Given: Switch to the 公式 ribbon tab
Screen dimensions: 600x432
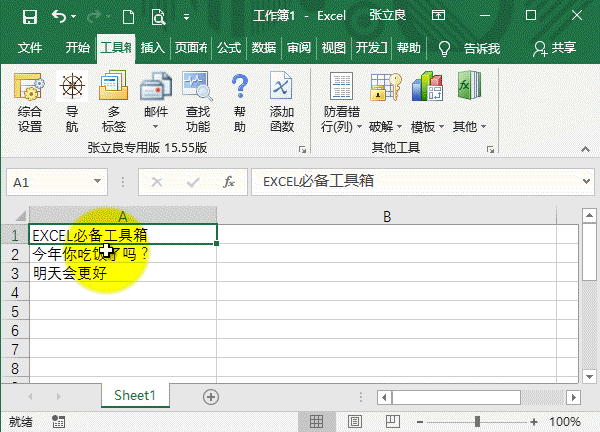Looking at the screenshot, I should [x=229, y=48].
